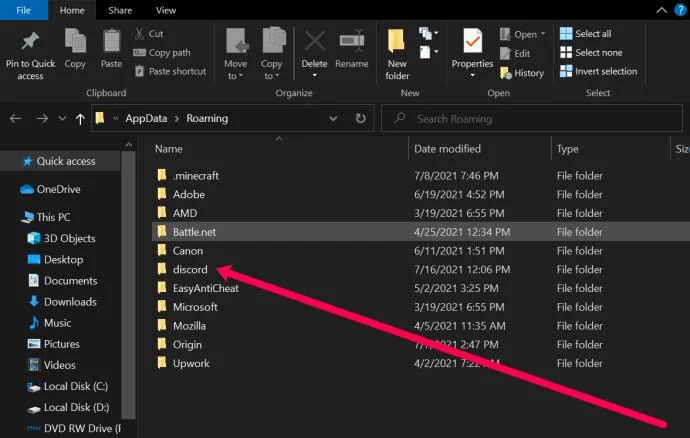This screenshot has height=438, width=690.
Task: Click the Delete X icon
Action: (315, 42)
